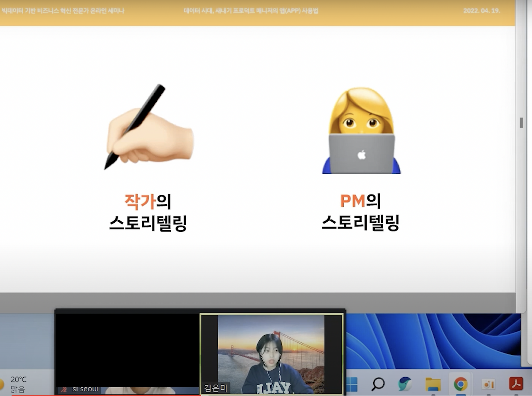
Task: Click the '작가의 스토리텔링' label
Action: (x=148, y=212)
